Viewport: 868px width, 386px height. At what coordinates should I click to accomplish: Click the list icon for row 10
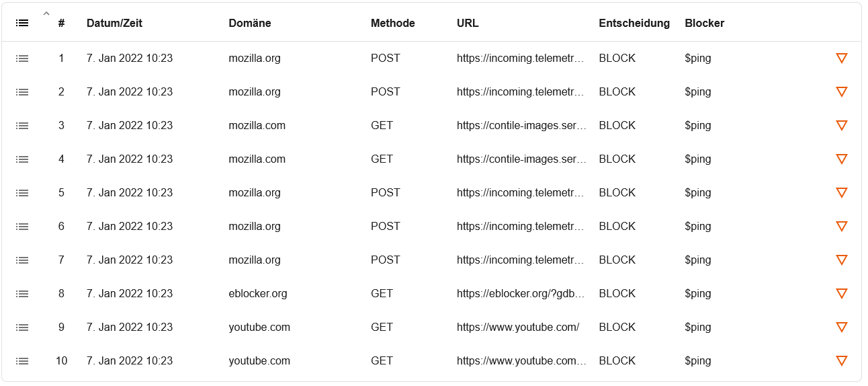[x=22, y=361]
